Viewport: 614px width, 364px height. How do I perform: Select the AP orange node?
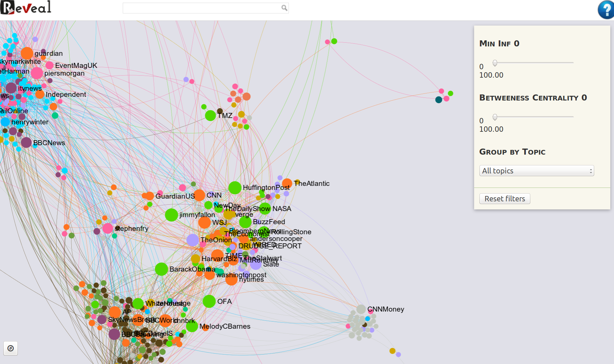[x=115, y=312]
